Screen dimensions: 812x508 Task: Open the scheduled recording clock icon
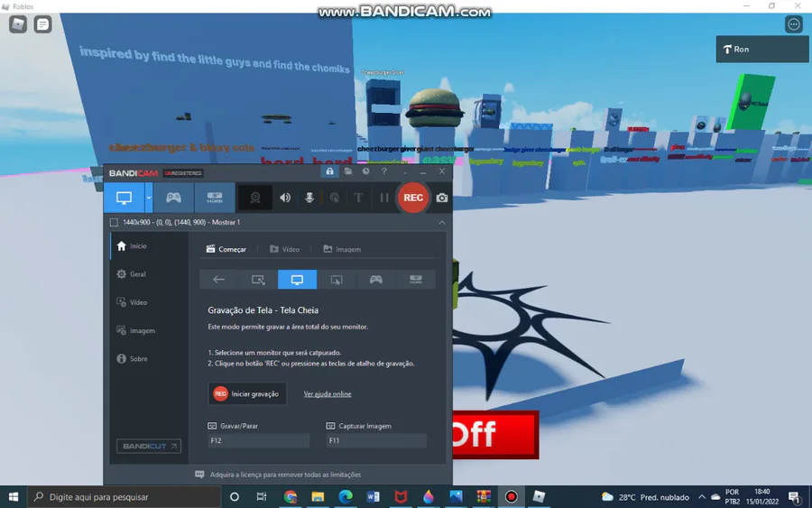[x=365, y=171]
